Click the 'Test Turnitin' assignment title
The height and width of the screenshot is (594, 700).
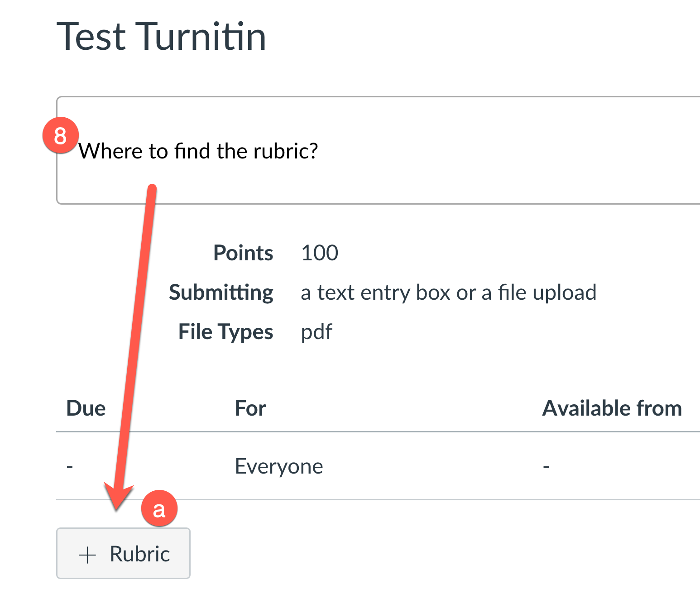(161, 37)
